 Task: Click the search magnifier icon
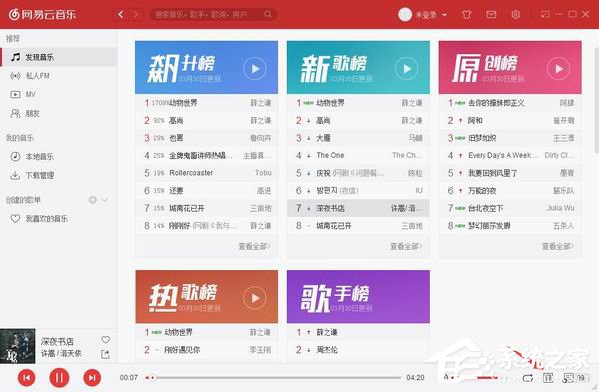click(268, 15)
